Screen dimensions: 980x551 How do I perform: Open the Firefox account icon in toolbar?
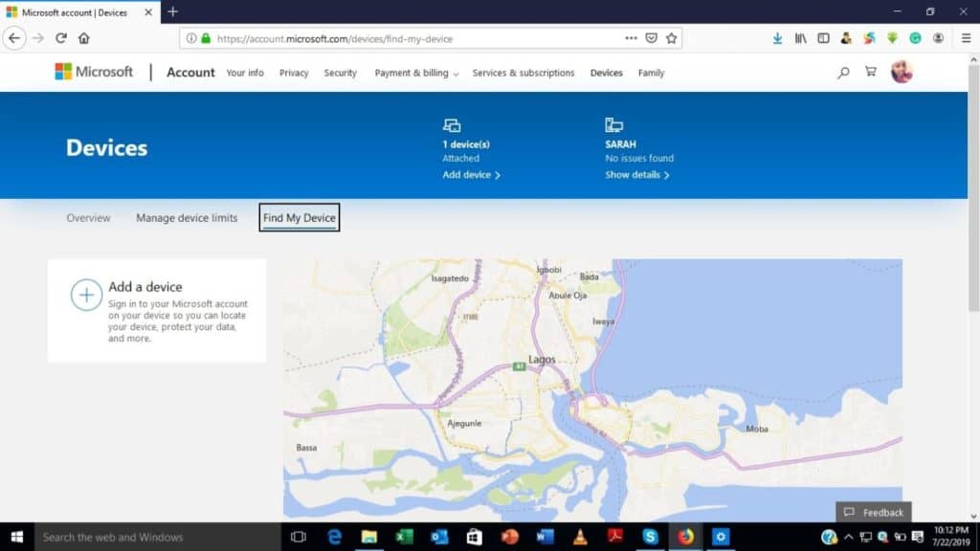[938, 38]
